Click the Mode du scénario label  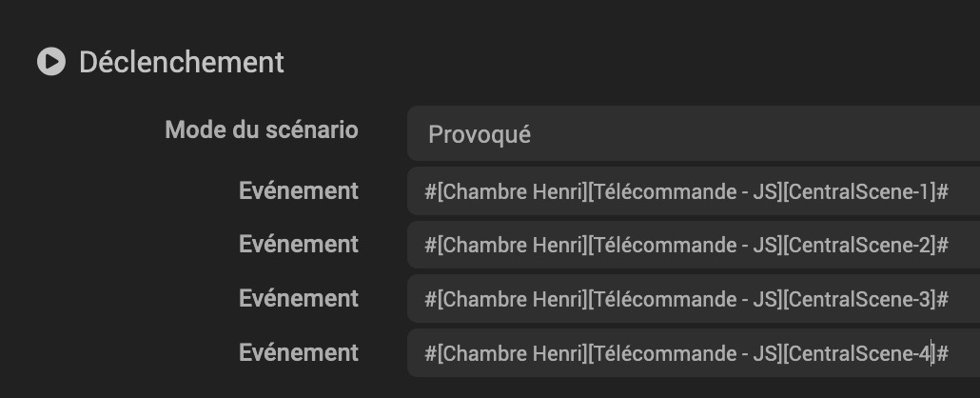click(x=262, y=129)
